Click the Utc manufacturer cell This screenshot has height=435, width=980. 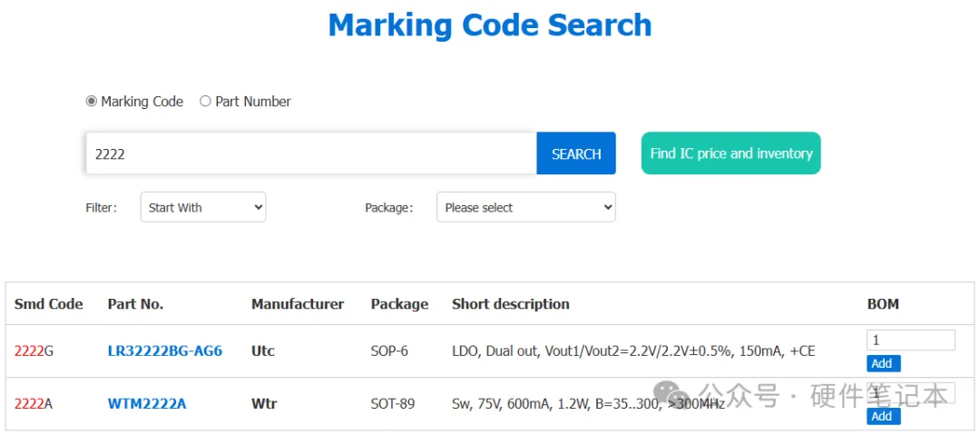click(x=262, y=351)
